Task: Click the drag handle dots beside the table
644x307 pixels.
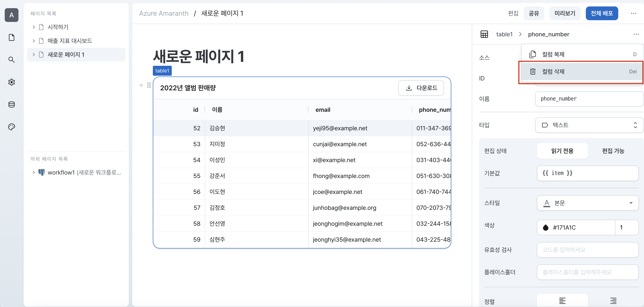Action: [x=149, y=85]
